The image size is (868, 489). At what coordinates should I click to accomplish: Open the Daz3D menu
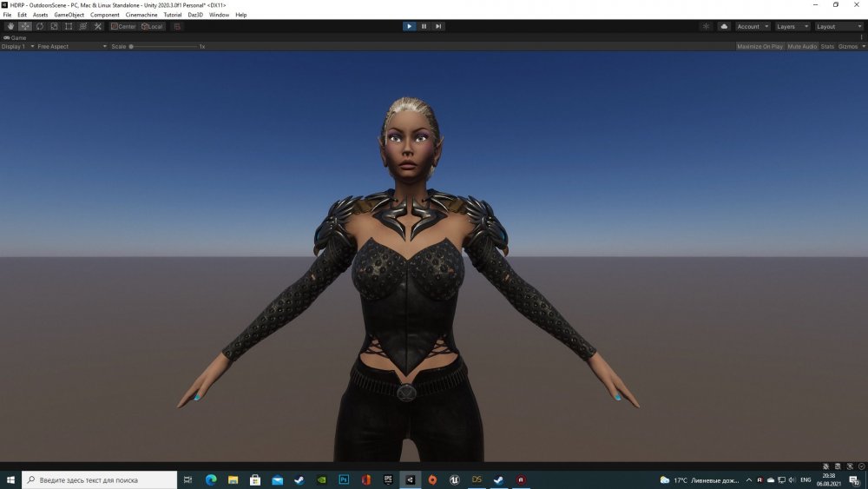pyautogui.click(x=195, y=15)
